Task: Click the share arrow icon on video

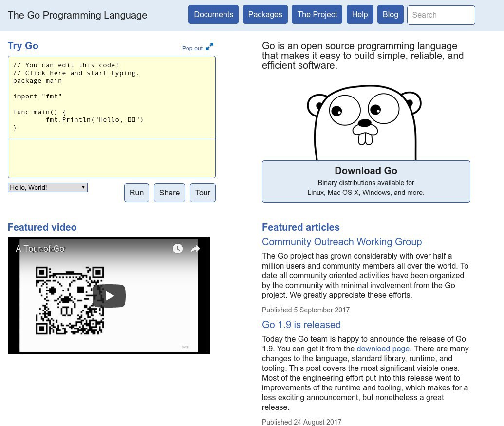Action: pos(195,249)
